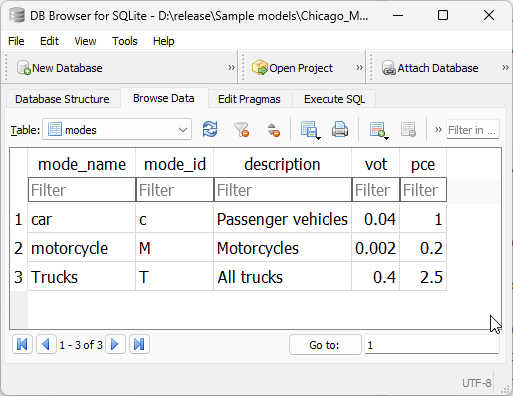
Task: Click the Go to record number field
Action: [x=432, y=345]
